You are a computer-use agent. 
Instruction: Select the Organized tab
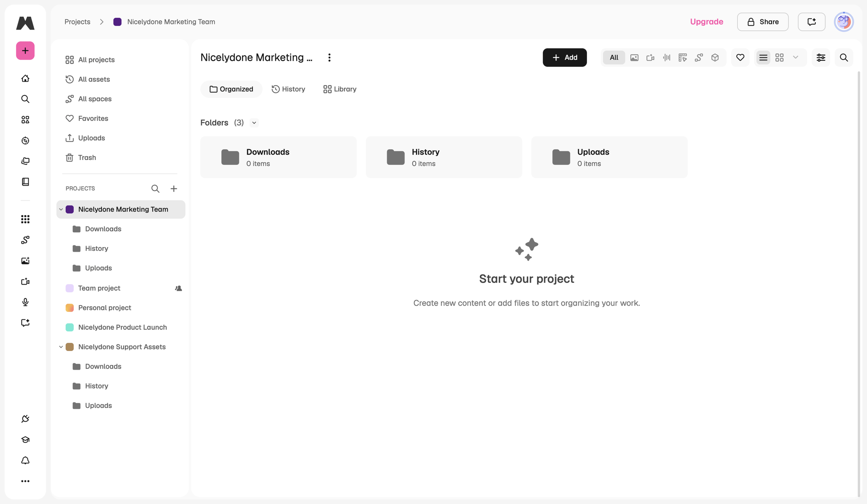pyautogui.click(x=231, y=89)
